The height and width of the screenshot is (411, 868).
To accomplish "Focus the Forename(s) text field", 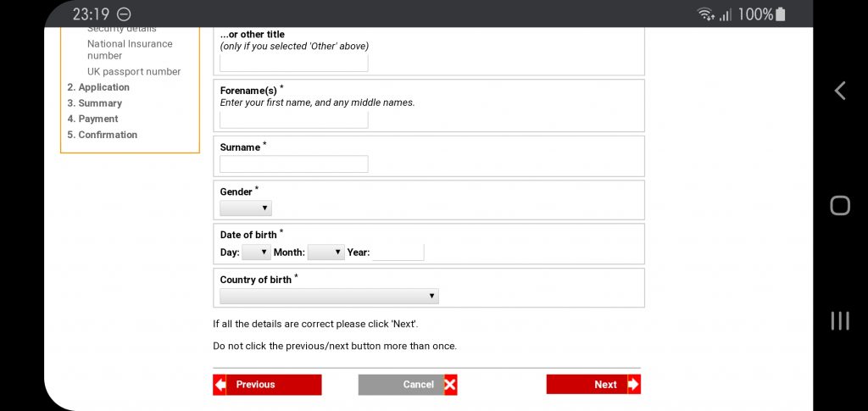I will click(294, 119).
